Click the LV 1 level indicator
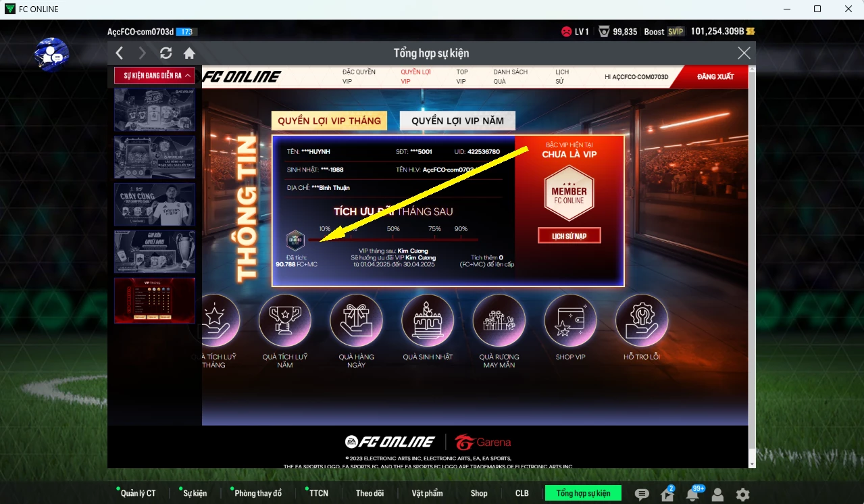 582,32
